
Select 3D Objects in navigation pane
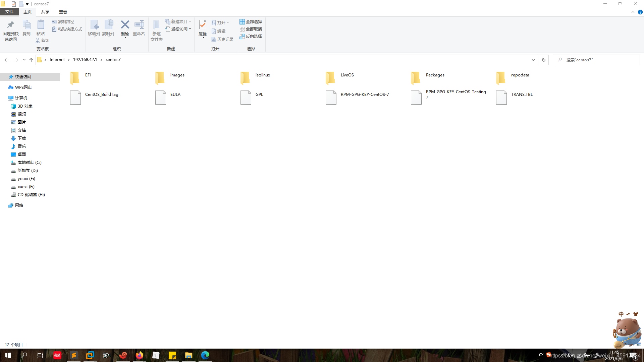[x=22, y=106]
